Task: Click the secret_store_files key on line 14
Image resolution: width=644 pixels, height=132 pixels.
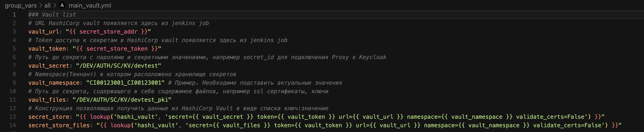Action: 59,125
